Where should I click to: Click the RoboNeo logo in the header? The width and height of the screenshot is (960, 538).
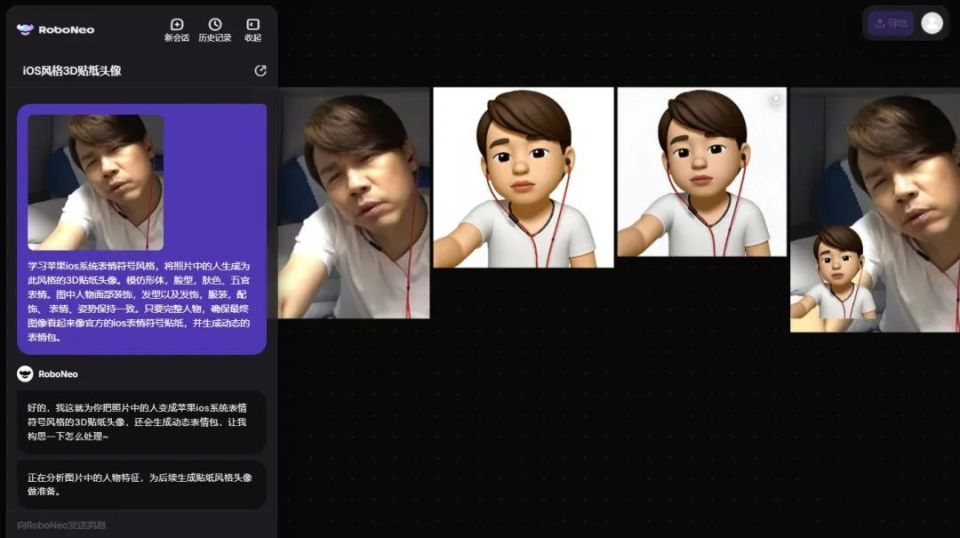(56, 29)
